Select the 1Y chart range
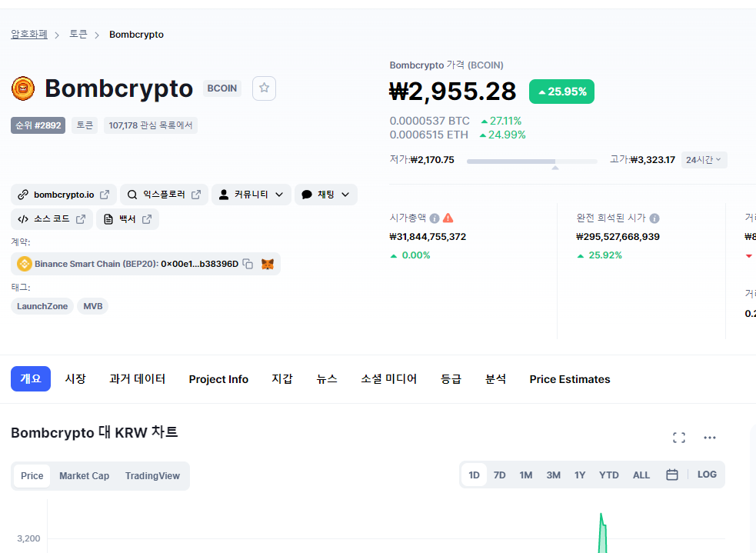Screen dimensions: 756x553 tap(580, 475)
